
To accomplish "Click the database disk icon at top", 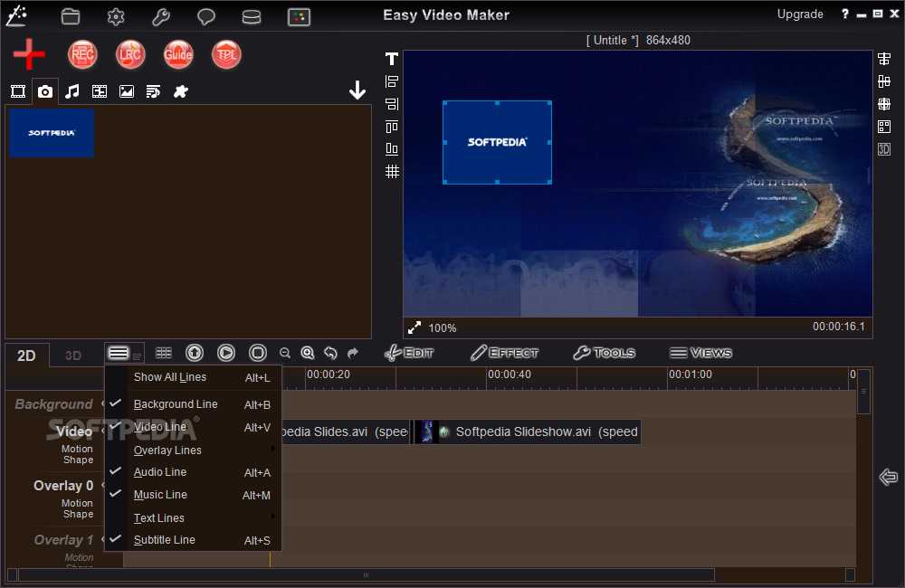I will [x=251, y=17].
